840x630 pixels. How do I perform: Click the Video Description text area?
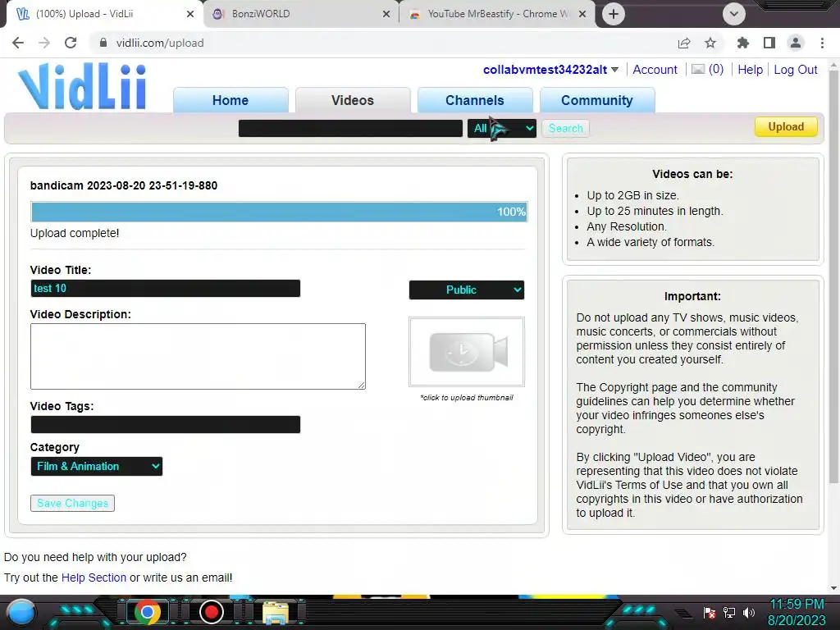point(198,356)
